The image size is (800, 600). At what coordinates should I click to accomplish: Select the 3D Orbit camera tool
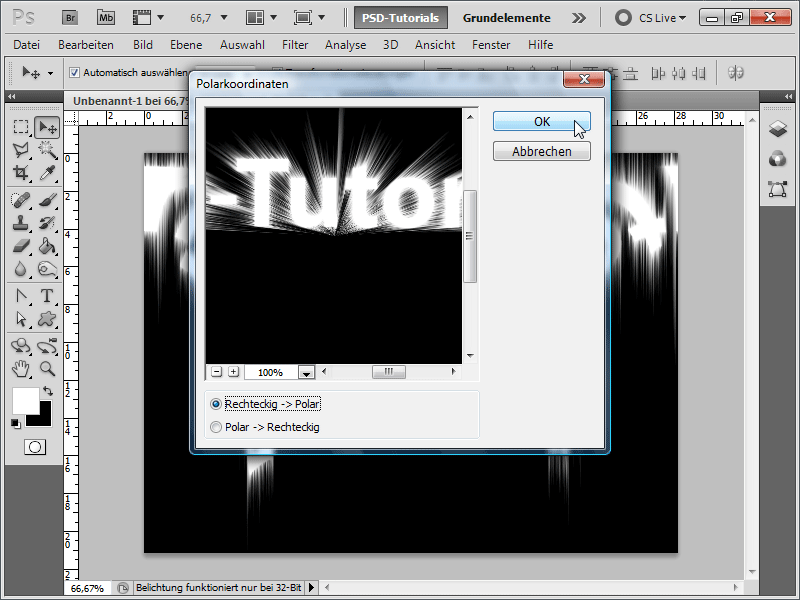tap(47, 346)
